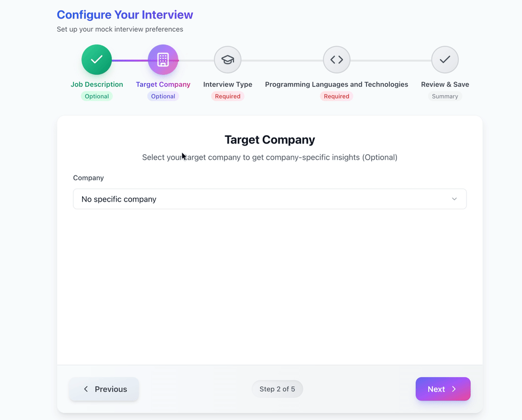Click the Interview Type graduation cap icon
This screenshot has height=420, width=522.
(227, 59)
